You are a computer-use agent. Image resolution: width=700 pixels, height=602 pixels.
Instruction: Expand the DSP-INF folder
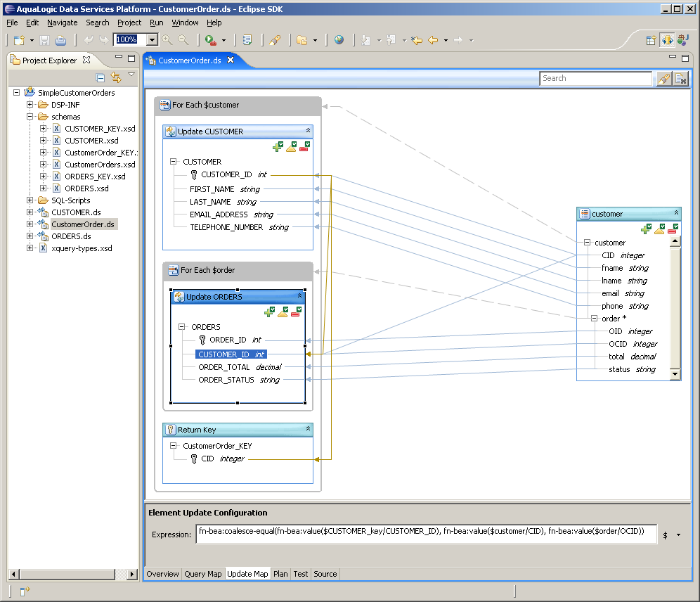(30, 105)
